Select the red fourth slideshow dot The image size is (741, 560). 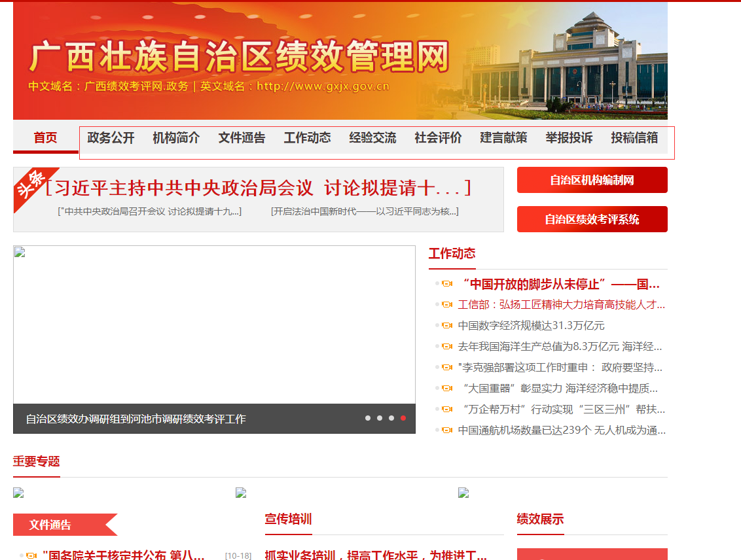pos(403,418)
